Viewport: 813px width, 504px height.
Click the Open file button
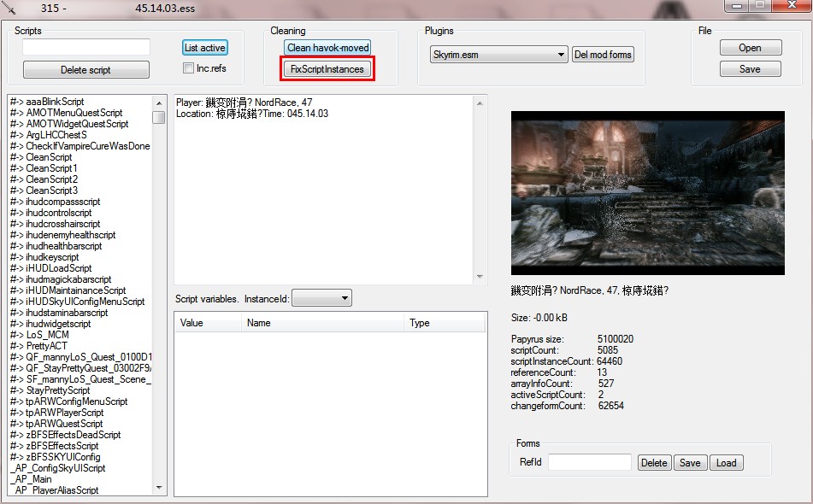pos(750,48)
